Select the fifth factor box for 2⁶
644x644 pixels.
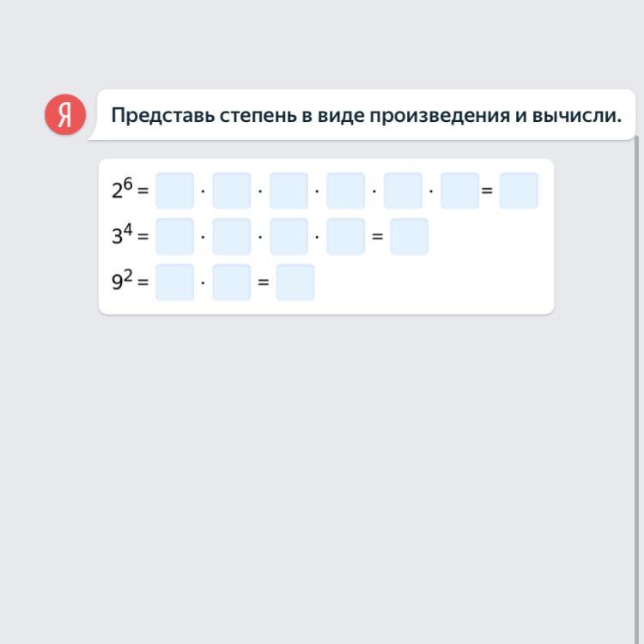(x=403, y=191)
